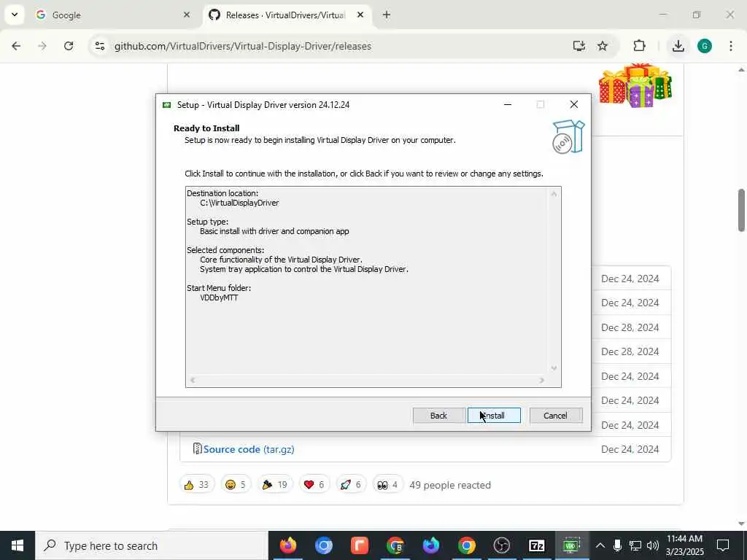Click 'C:\VirtualDisplayDriver' destination text
This screenshot has height=560, width=747.
point(239,203)
